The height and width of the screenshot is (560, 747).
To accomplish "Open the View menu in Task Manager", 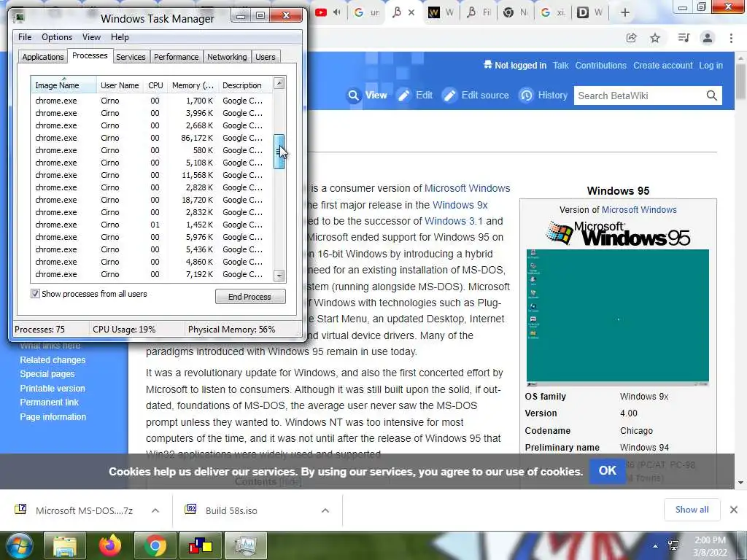I will tap(91, 37).
